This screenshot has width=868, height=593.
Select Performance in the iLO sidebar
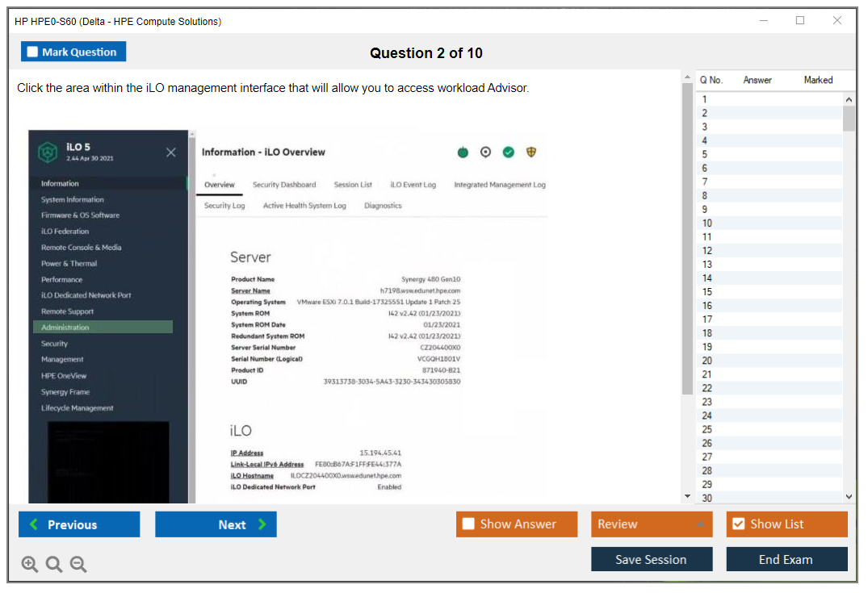click(62, 279)
